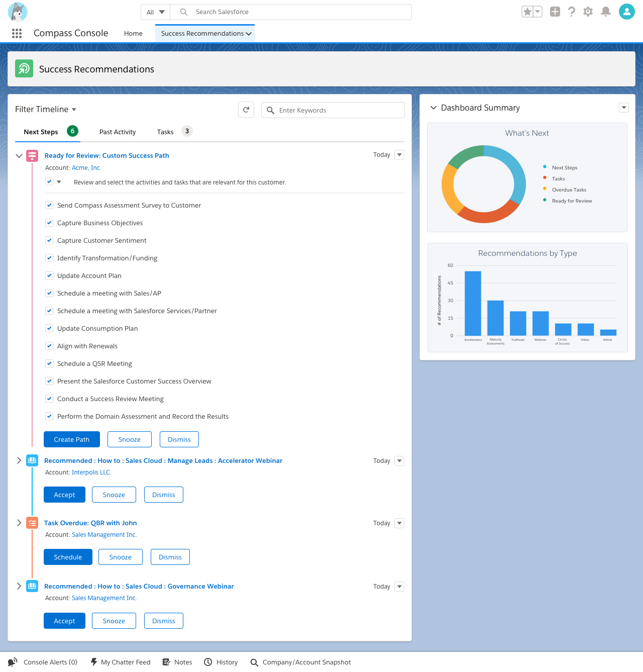Open My Chatter Feed utility item
Image resolution: width=643 pixels, height=672 pixels.
click(121, 662)
